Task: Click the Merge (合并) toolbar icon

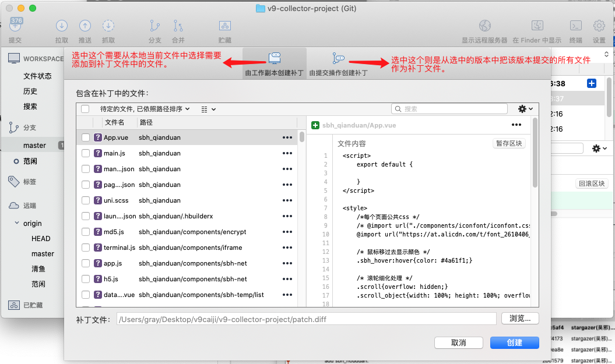Action: (x=178, y=26)
